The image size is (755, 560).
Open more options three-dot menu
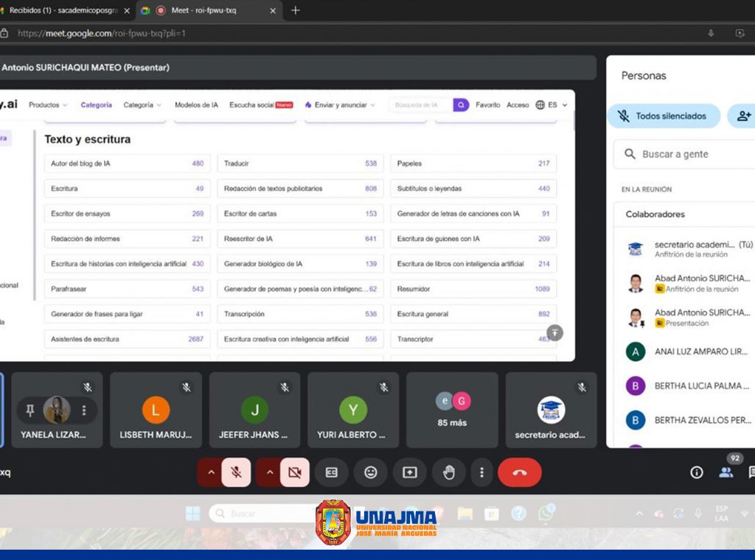pyautogui.click(x=481, y=472)
